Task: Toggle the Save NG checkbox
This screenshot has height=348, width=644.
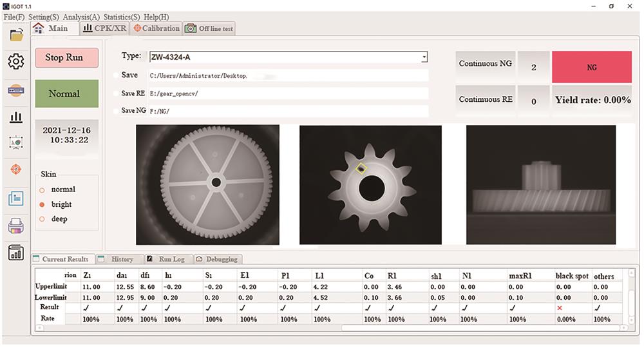Action: (x=117, y=111)
